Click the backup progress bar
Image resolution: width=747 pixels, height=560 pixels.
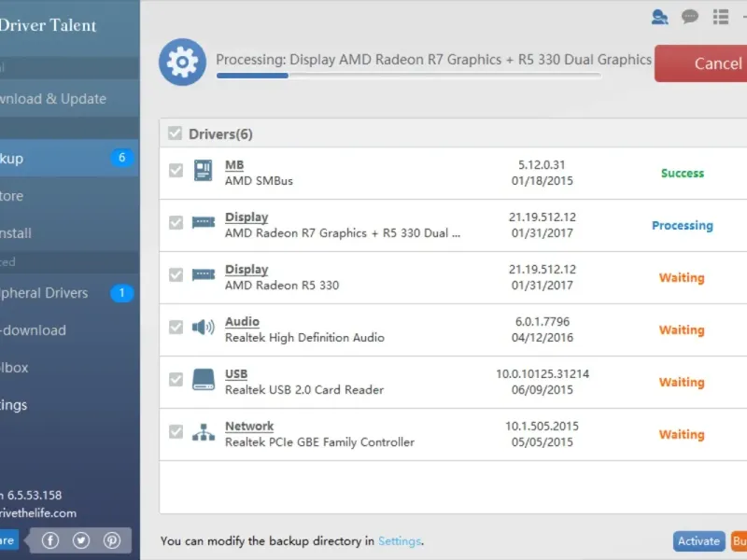408,76
